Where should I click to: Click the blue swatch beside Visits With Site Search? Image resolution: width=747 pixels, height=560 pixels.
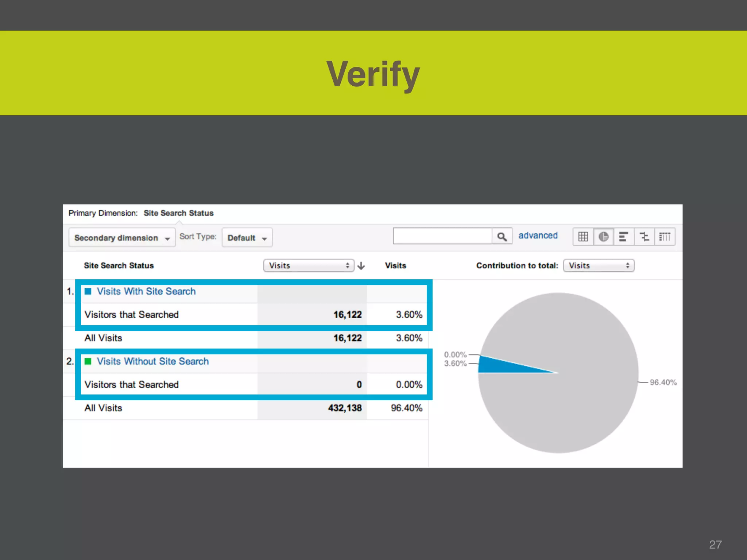[88, 291]
